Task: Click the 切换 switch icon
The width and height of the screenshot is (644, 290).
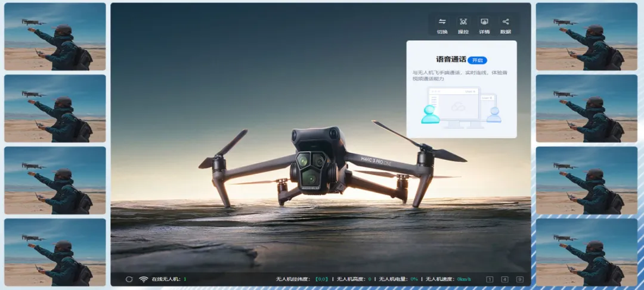Action: [442, 21]
